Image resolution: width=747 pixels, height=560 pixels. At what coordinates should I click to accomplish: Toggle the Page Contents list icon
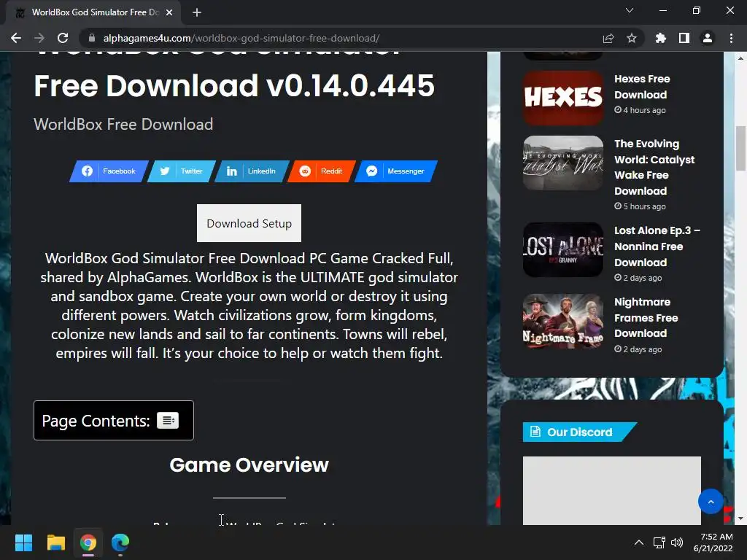168,421
